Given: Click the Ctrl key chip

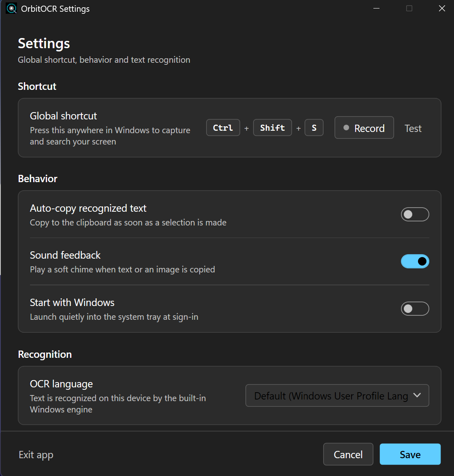Looking at the screenshot, I should click(x=223, y=127).
